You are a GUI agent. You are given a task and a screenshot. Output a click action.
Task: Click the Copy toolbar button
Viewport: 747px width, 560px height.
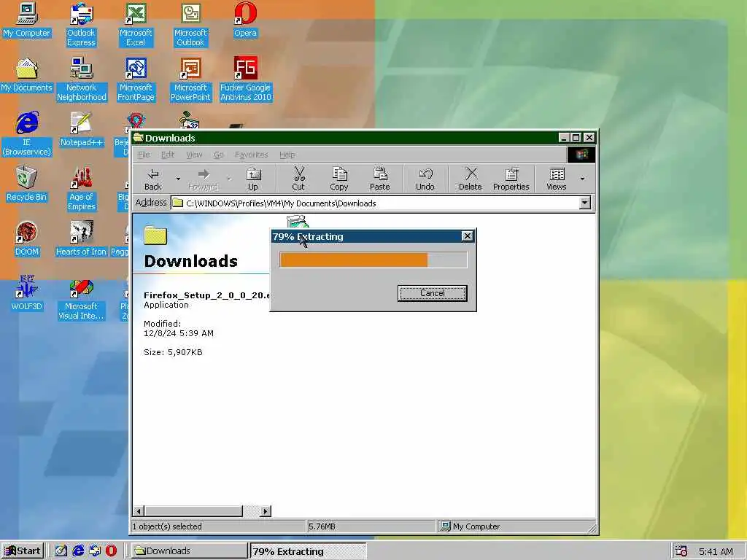tap(339, 179)
